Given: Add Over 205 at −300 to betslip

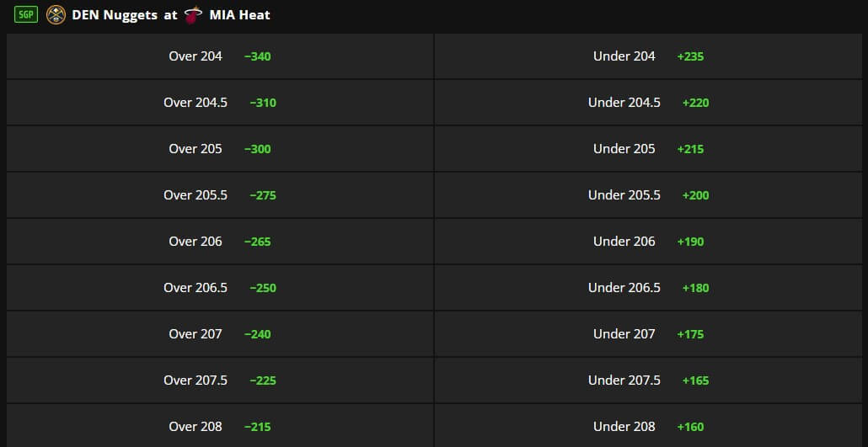Looking at the screenshot, I should (220, 149).
